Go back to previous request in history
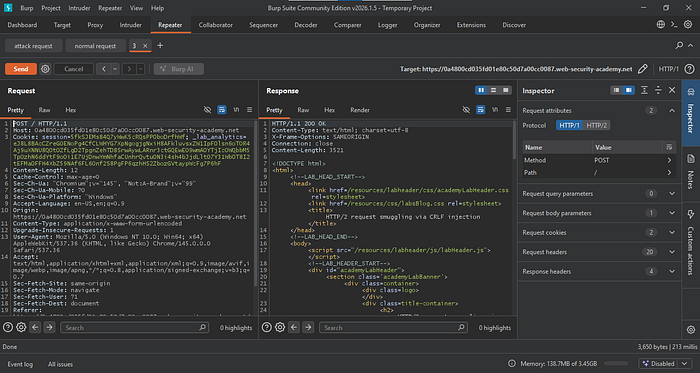 104,69
